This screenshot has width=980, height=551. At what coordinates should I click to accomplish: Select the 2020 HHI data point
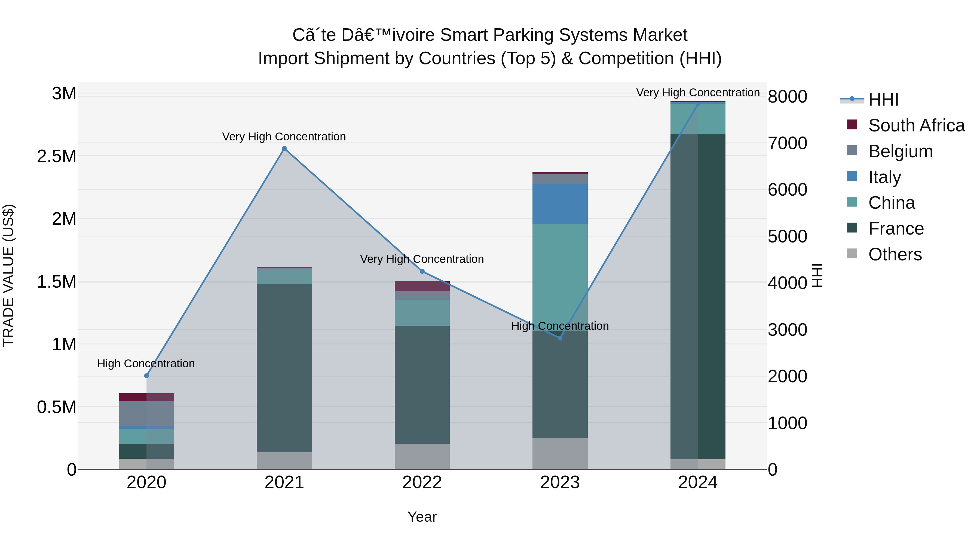(146, 376)
